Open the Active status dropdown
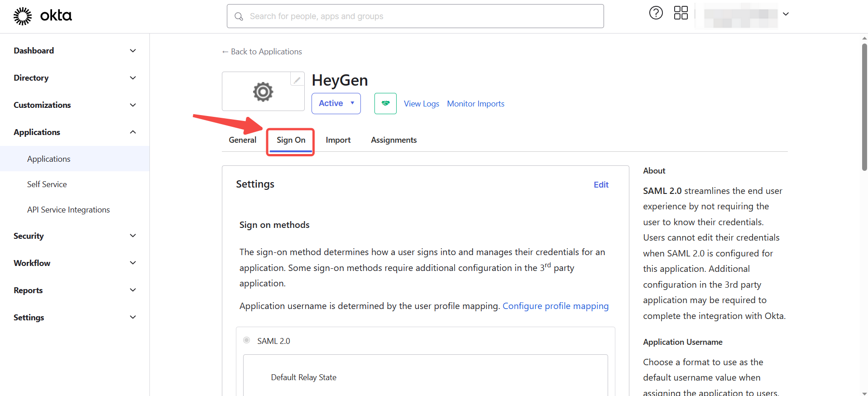 click(x=336, y=103)
